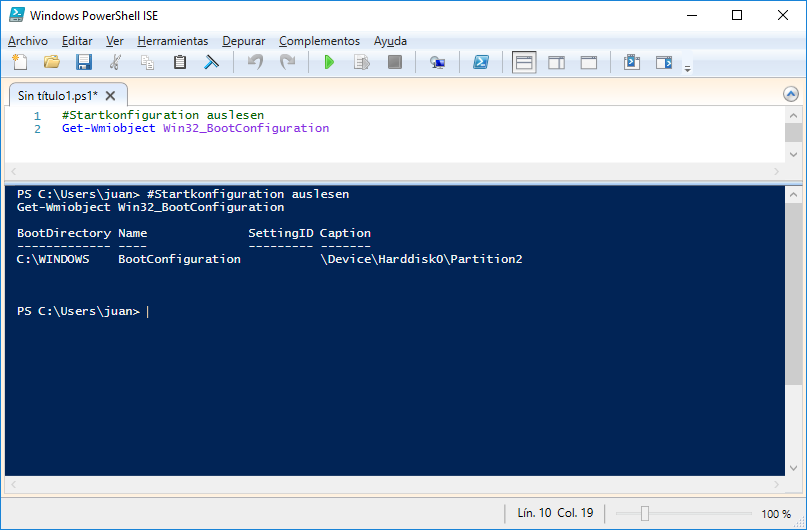The width and height of the screenshot is (807, 530).
Task: Open the Depurar menu
Action: (244, 41)
